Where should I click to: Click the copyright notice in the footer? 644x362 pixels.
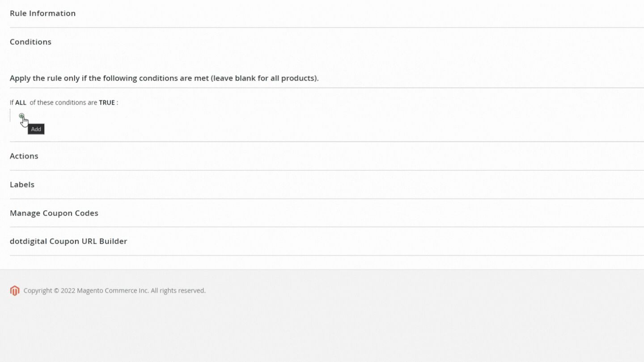pos(114,290)
